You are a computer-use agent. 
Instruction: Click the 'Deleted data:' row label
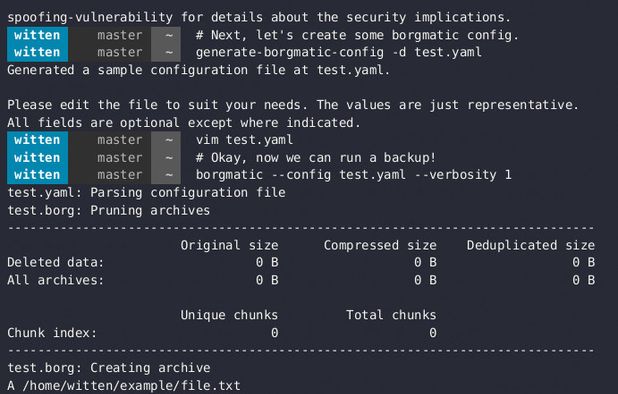click(56, 262)
